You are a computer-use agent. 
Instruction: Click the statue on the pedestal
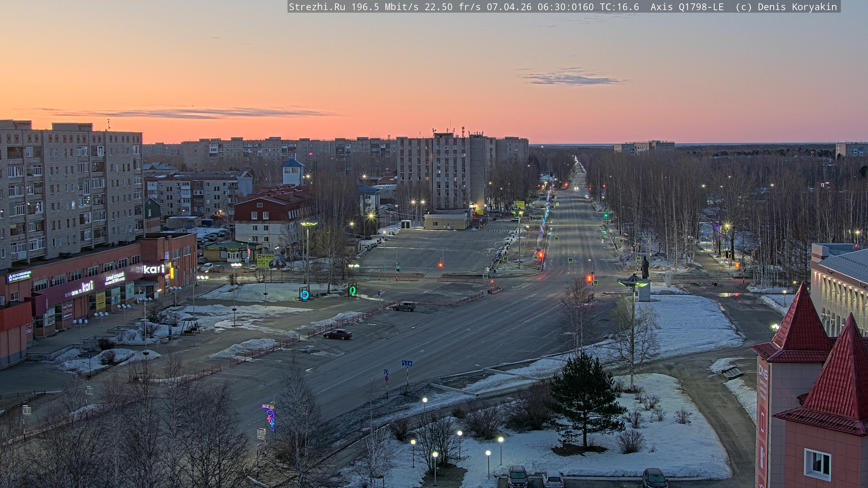click(x=645, y=267)
